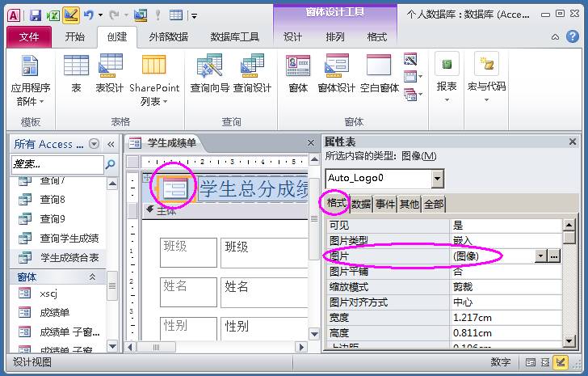Screen dimensions: 588x376
Task: Collapse the 窗体 group in navigation pane
Action: [x=92, y=277]
